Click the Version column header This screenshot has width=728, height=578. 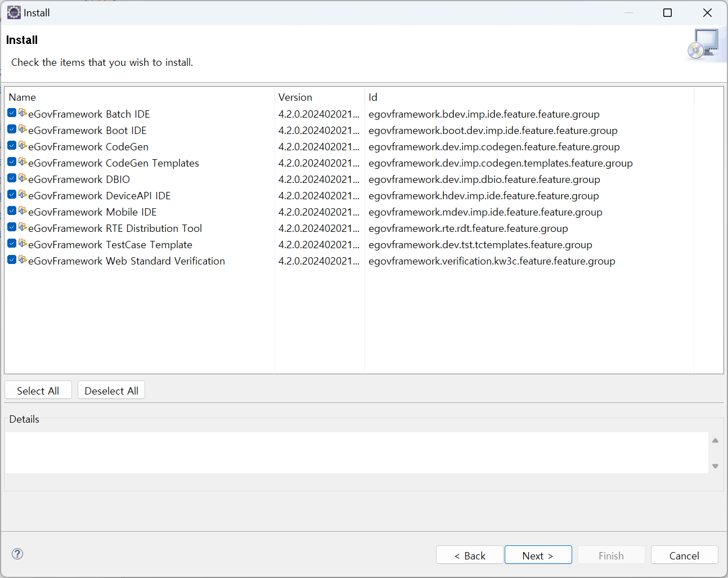point(295,97)
